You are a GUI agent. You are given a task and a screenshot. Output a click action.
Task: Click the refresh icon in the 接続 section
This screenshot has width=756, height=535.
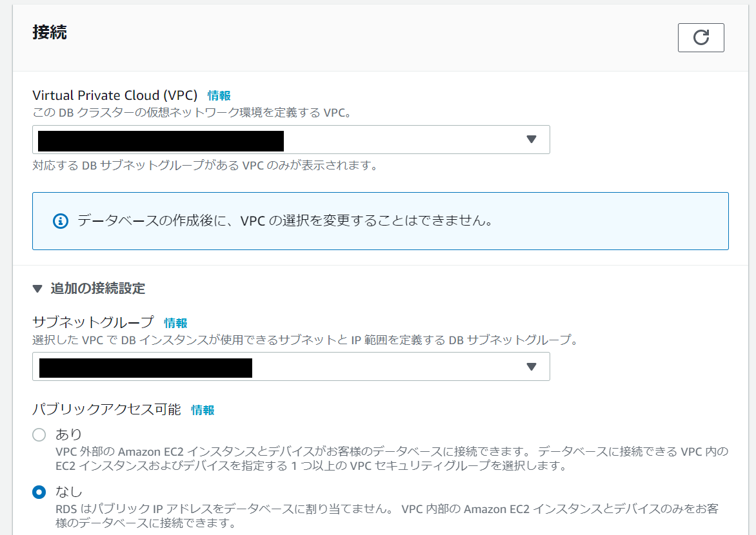click(x=701, y=37)
